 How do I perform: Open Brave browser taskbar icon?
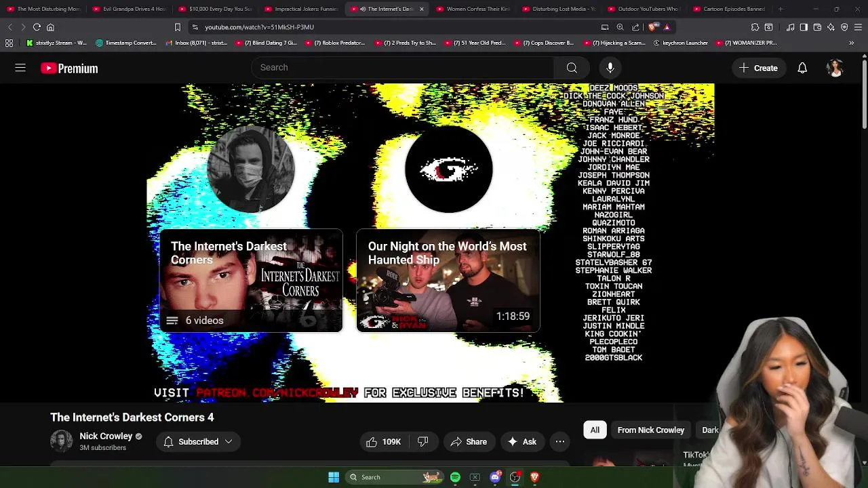point(534,477)
